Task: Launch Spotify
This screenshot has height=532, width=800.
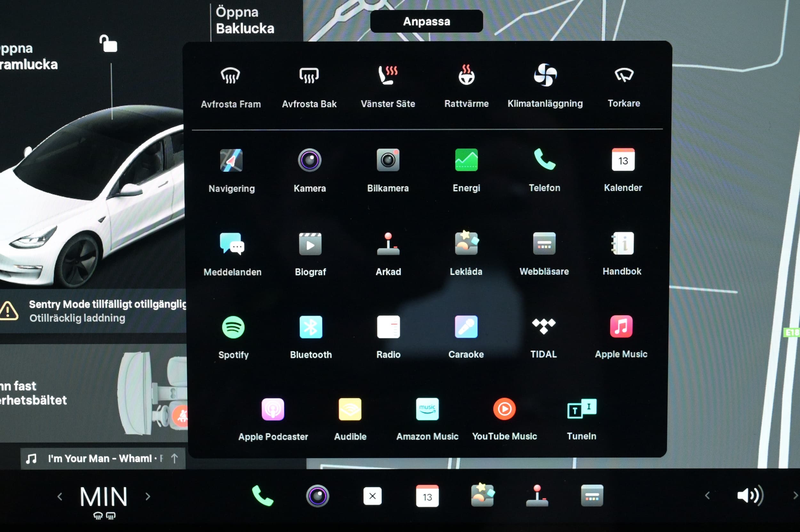Action: click(x=233, y=338)
